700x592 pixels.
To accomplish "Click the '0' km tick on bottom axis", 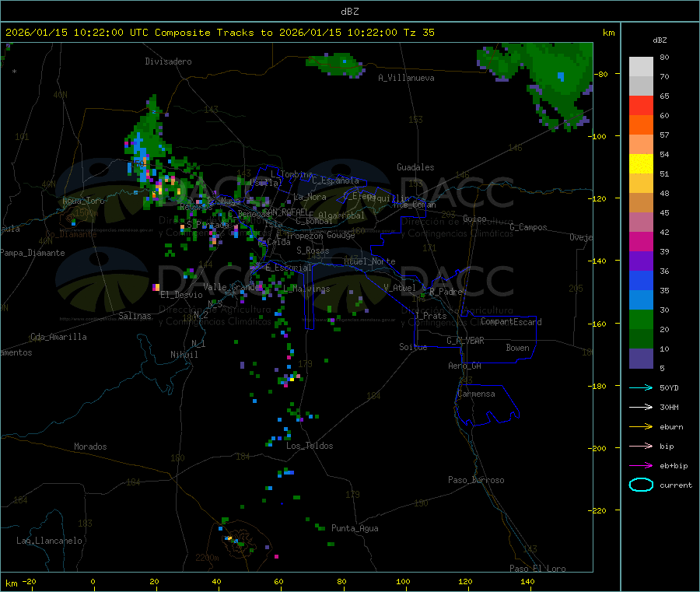I will 93,581.
